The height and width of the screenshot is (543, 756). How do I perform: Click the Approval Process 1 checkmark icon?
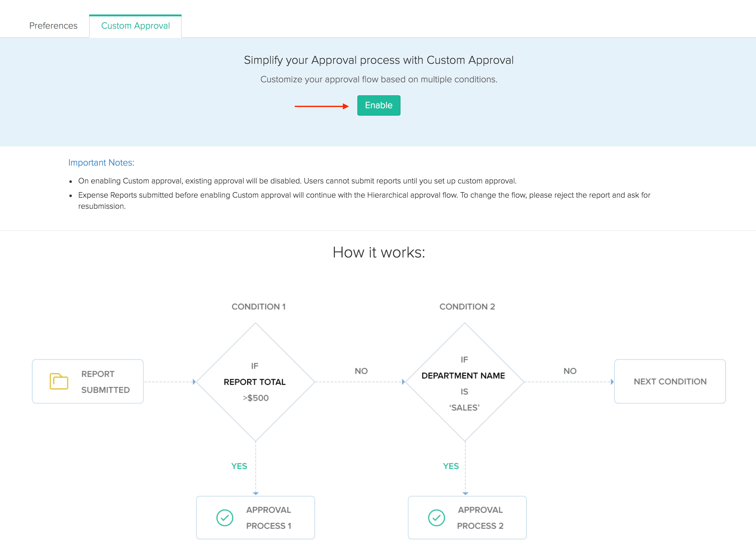[x=225, y=518]
